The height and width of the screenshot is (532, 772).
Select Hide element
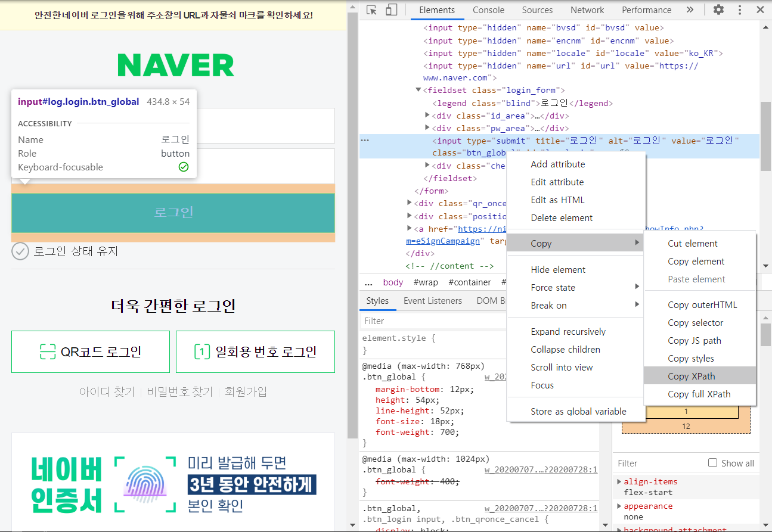(x=576, y=269)
